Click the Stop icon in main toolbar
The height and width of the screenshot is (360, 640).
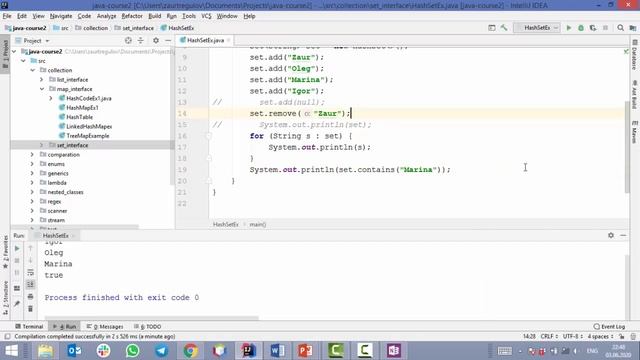coord(605,28)
